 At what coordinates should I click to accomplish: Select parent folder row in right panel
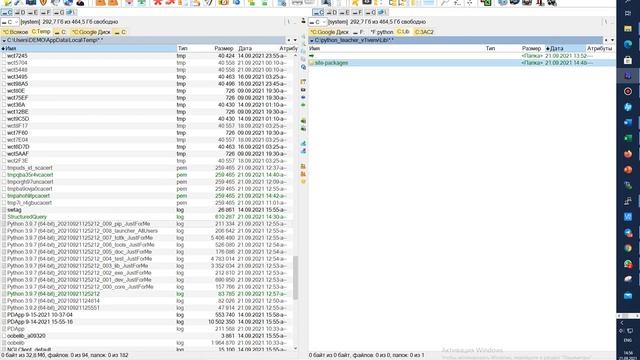tap(462, 56)
